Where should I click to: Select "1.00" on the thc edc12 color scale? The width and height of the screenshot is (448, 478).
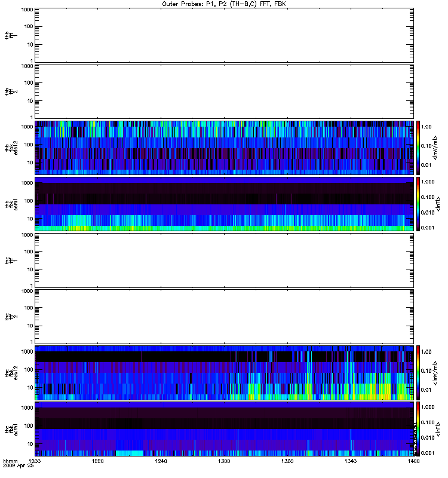point(426,352)
